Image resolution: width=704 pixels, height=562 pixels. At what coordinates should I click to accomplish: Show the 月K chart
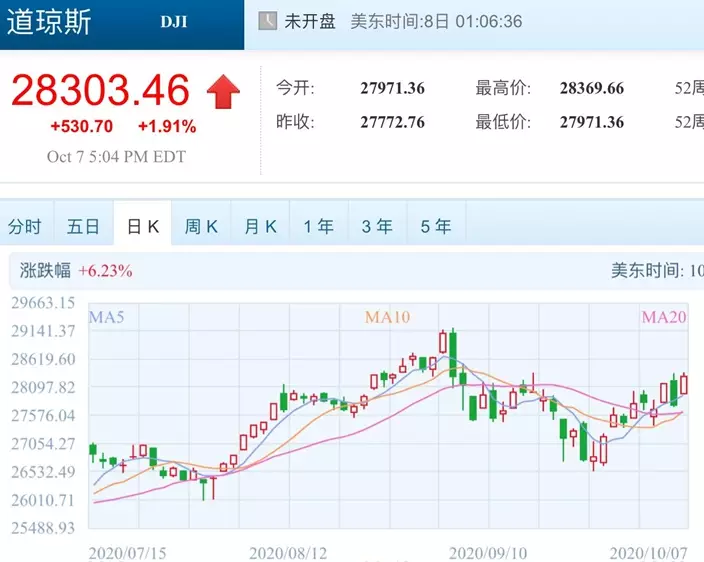[260, 227]
